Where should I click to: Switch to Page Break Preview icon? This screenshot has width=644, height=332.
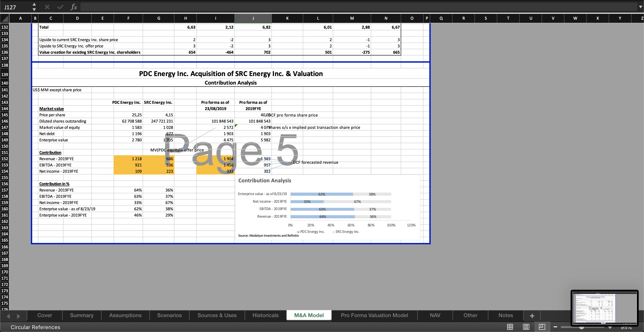[x=542, y=327]
